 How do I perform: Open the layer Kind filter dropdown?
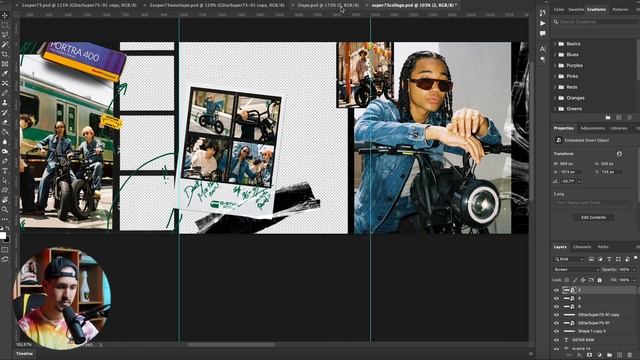point(570,259)
